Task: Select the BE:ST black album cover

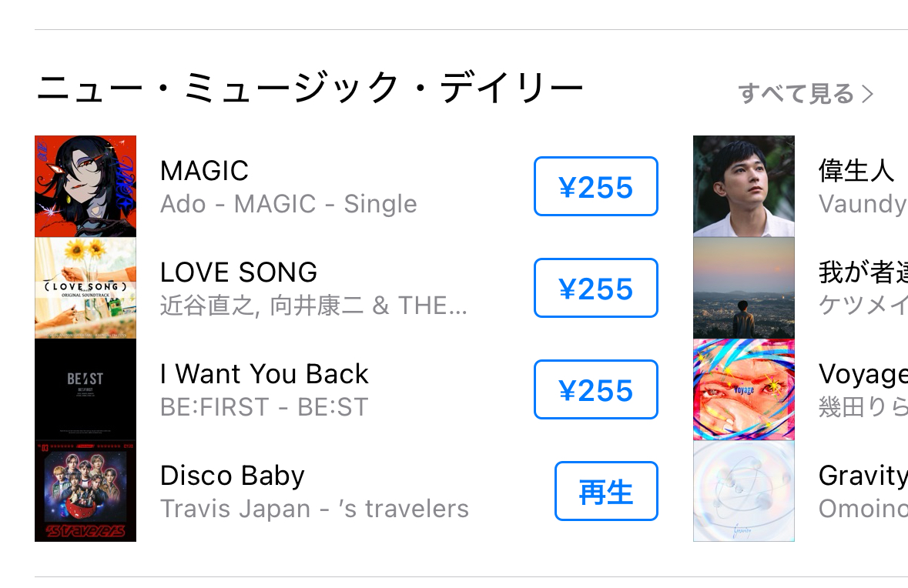Action: pyautogui.click(x=85, y=389)
